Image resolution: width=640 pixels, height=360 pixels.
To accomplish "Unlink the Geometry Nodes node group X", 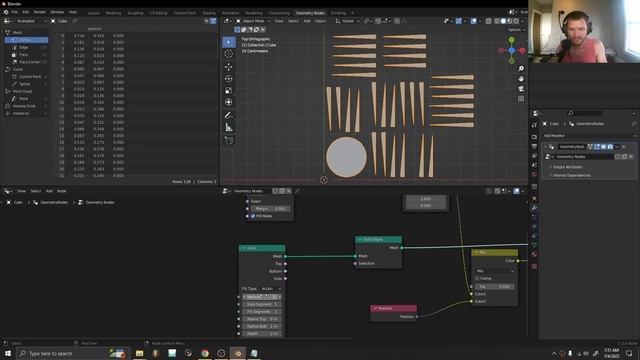I will tap(631, 157).
